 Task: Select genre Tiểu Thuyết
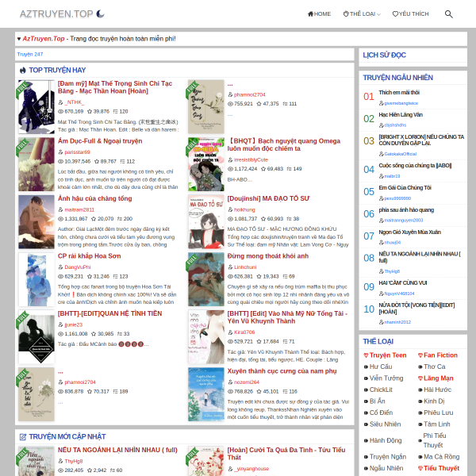tap(441, 469)
